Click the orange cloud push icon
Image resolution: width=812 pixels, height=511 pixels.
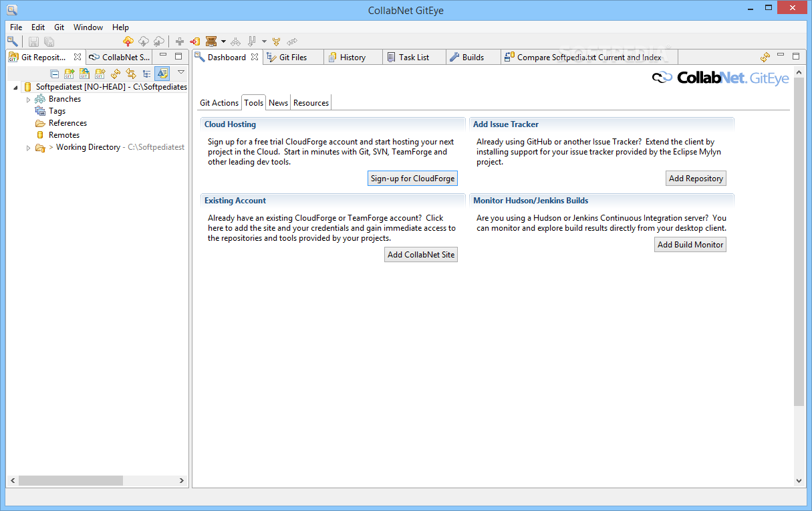128,41
